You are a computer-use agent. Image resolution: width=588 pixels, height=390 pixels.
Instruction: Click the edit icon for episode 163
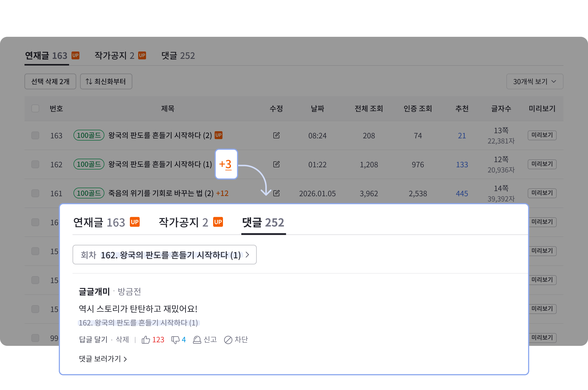pyautogui.click(x=276, y=135)
